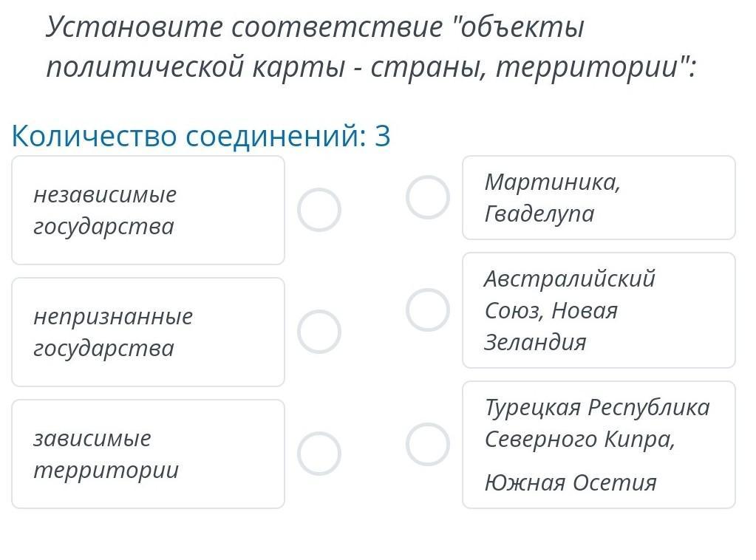This screenshot has height=560, width=756.
Task: Click the Австралийский Союз, Новая Зеландия card
Action: 599,310
